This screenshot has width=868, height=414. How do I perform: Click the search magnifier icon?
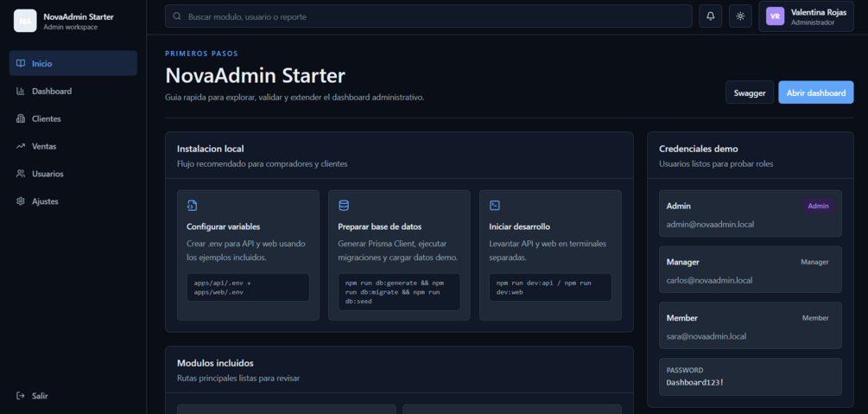177,16
